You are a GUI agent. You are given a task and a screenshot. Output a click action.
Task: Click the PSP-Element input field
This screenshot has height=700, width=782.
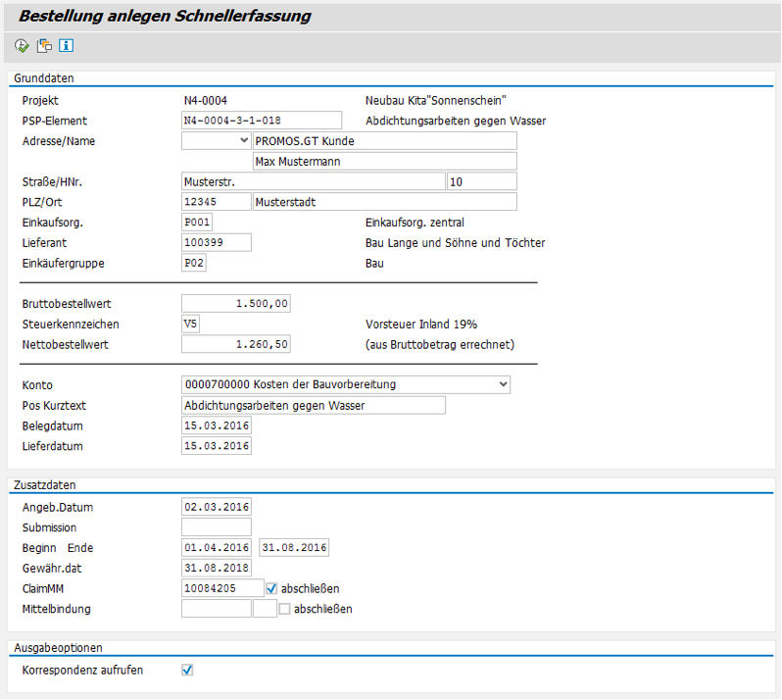coord(262,121)
